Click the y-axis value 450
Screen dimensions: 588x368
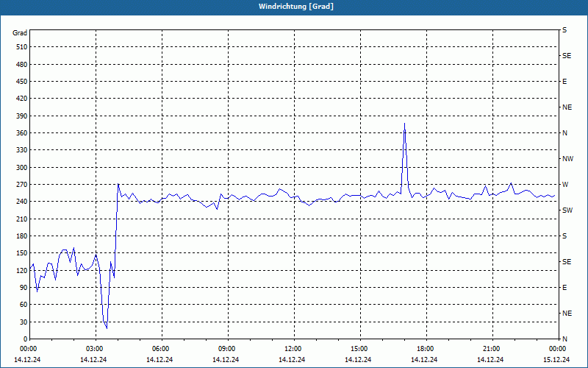(x=22, y=82)
